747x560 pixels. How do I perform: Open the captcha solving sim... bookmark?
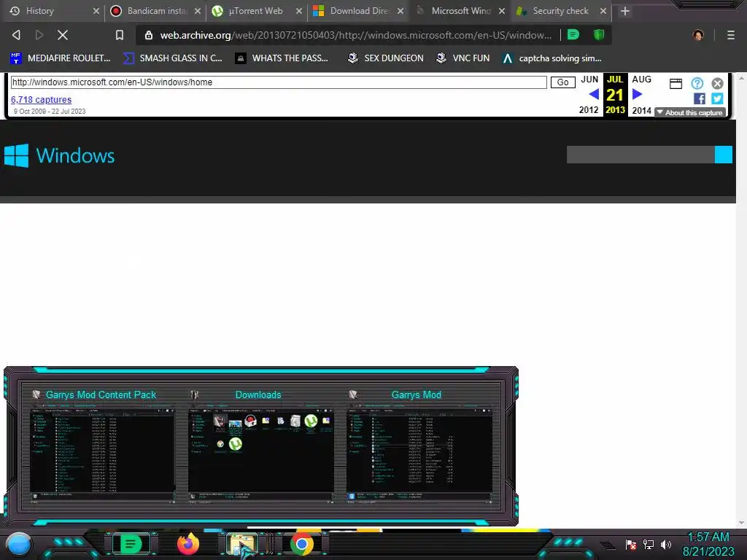pos(552,58)
